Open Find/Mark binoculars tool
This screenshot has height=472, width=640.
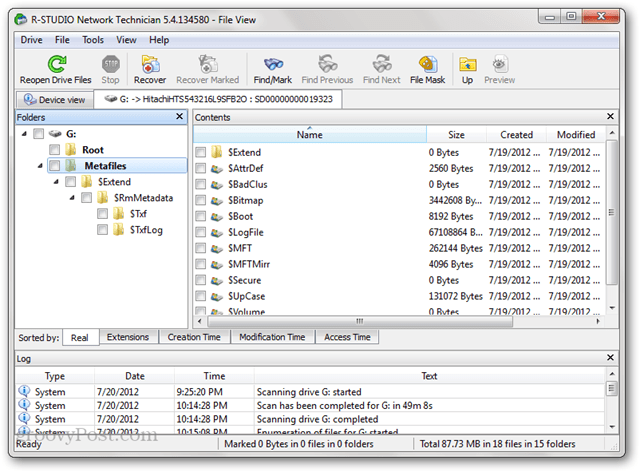(273, 64)
